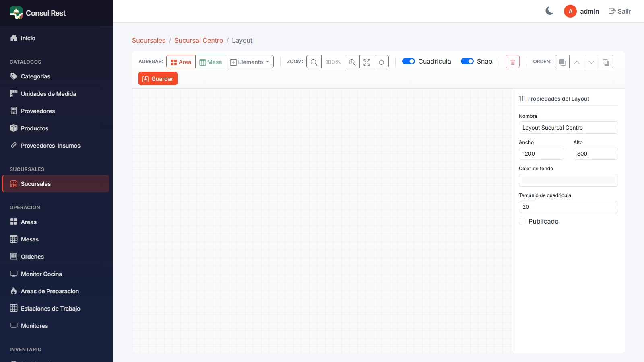Bring element to front in Orden group

coord(606,62)
